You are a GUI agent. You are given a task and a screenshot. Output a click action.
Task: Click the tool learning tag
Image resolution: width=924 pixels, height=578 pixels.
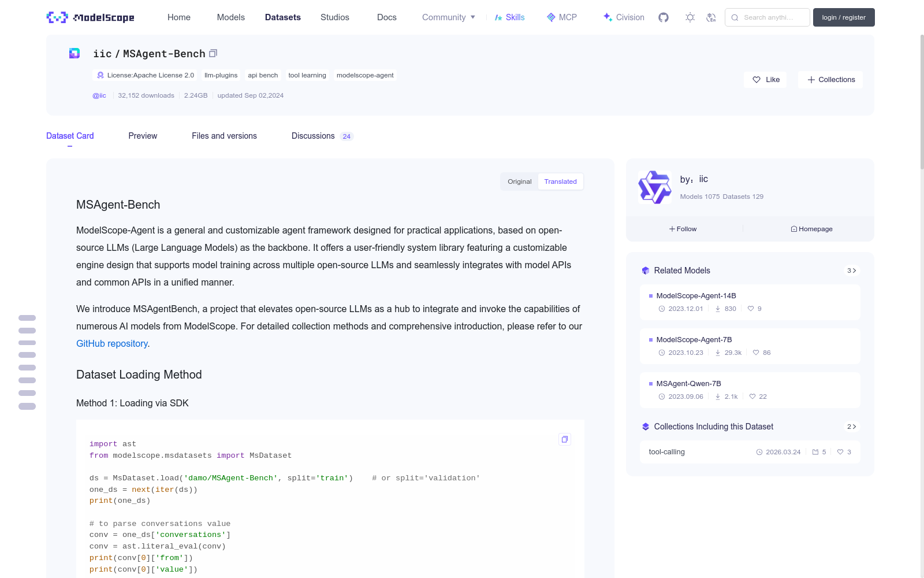tap(307, 75)
